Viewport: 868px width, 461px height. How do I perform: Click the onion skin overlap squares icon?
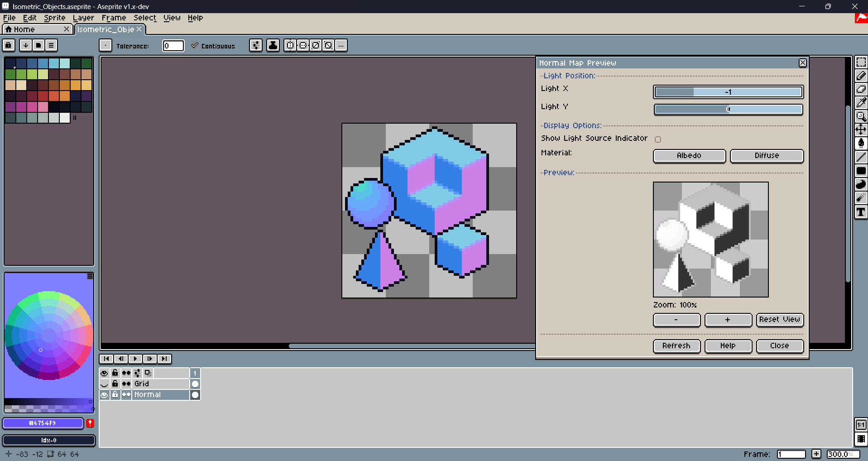148,373
